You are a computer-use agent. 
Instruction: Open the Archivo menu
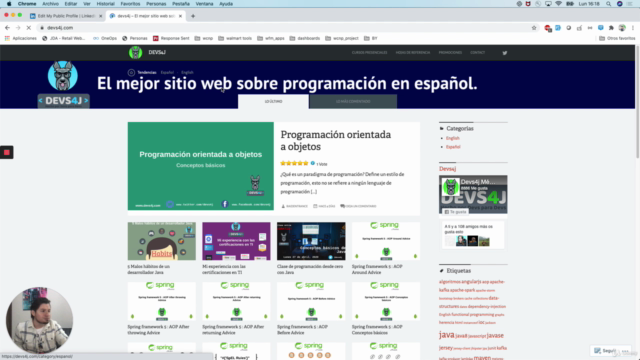pos(51,4)
